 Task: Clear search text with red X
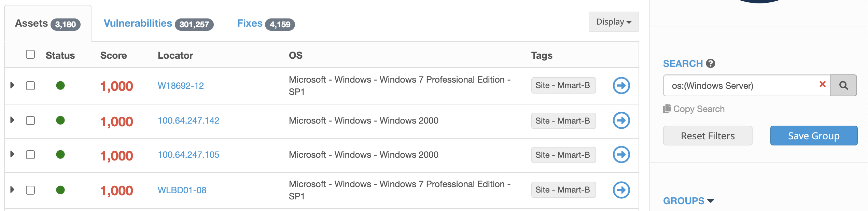pyautogui.click(x=823, y=84)
